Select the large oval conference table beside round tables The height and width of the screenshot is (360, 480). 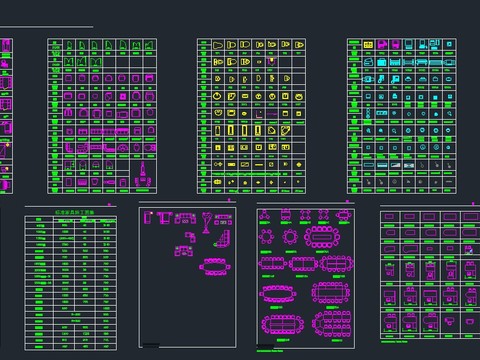(x=322, y=237)
